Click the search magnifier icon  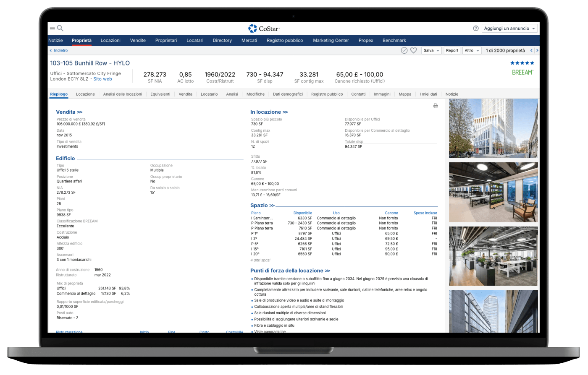60,28
